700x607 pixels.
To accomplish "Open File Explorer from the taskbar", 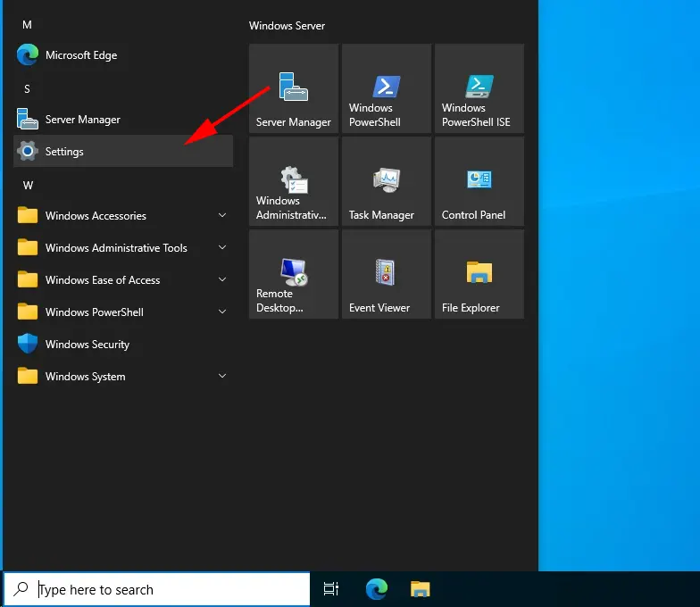I will (420, 589).
